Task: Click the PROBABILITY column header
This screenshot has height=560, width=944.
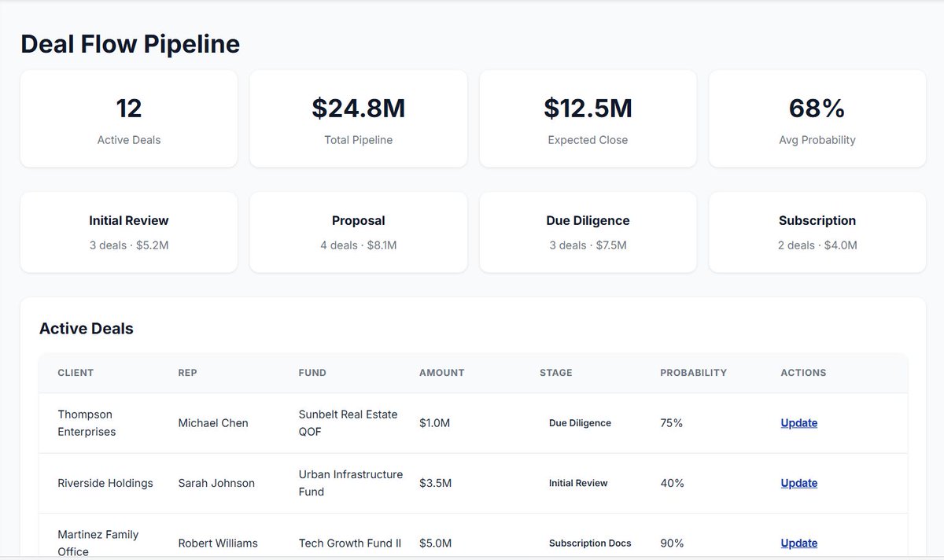Action: click(693, 373)
